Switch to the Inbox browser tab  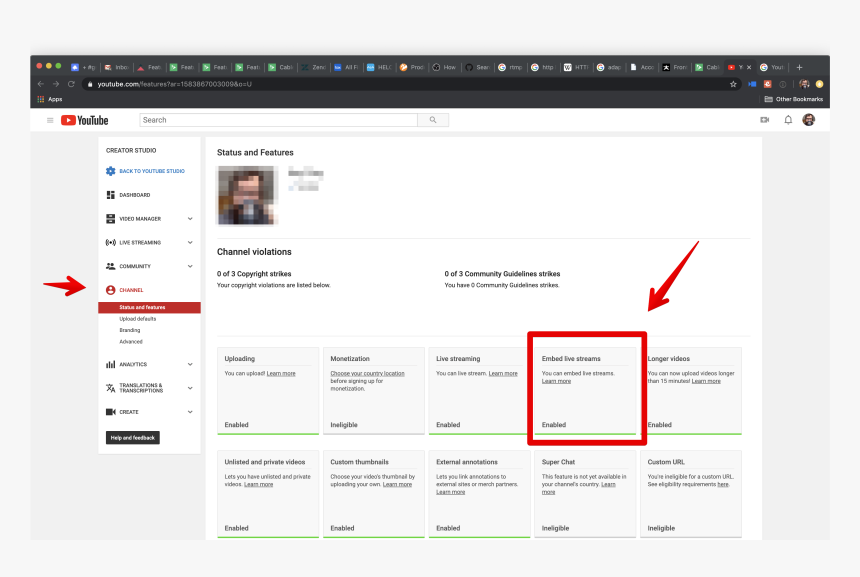[116, 67]
